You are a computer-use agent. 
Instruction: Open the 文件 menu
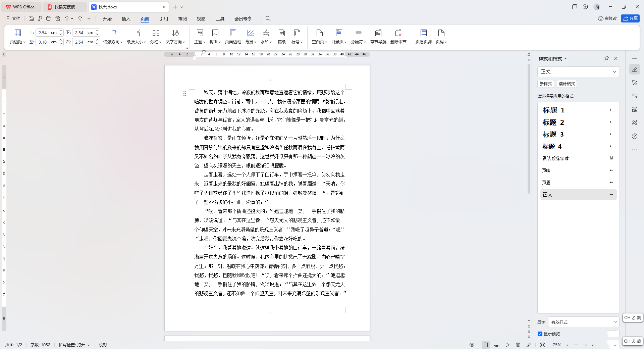tap(13, 18)
